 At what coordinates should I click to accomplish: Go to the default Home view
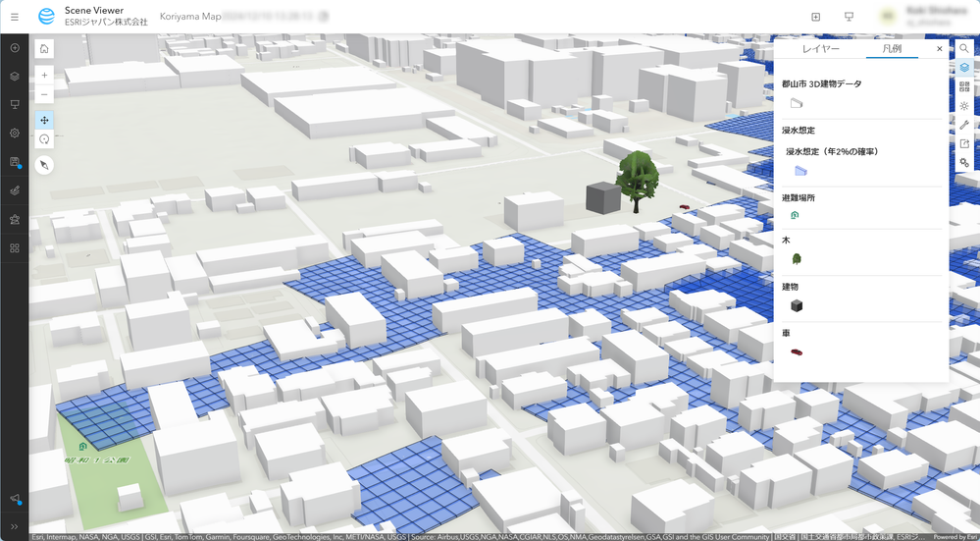coord(44,49)
